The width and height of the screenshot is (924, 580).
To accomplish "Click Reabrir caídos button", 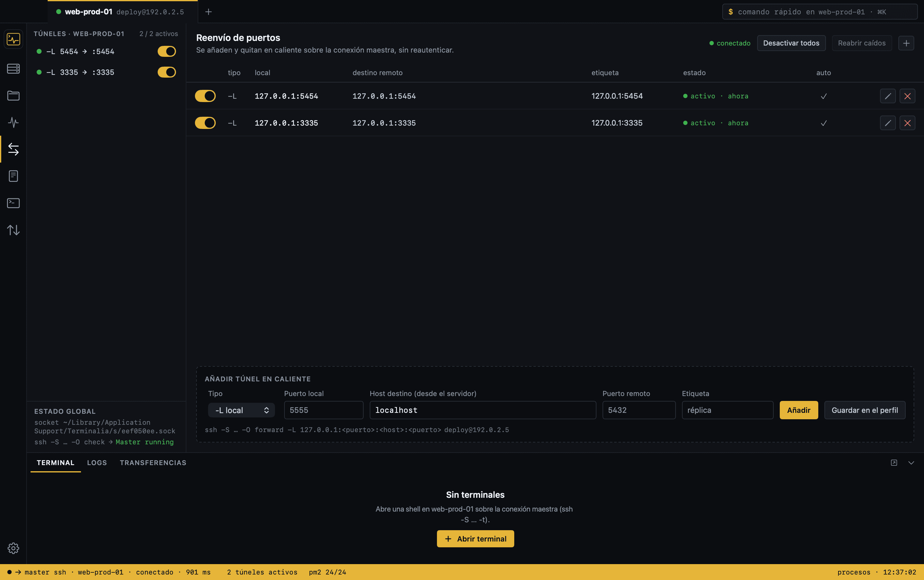I will 862,43.
